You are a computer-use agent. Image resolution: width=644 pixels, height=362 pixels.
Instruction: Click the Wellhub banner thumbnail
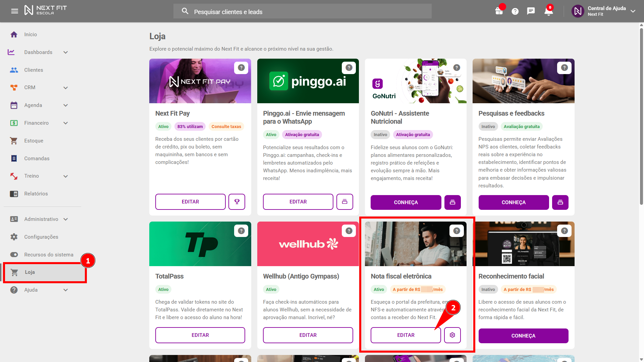(308, 244)
